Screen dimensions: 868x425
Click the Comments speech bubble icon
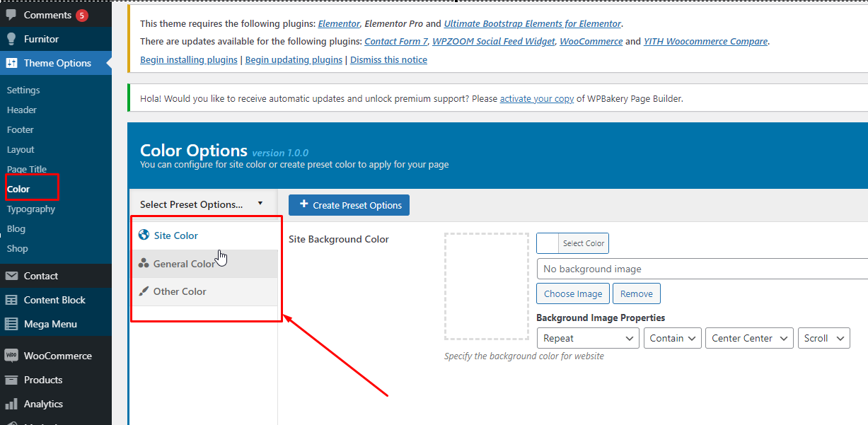[x=11, y=15]
